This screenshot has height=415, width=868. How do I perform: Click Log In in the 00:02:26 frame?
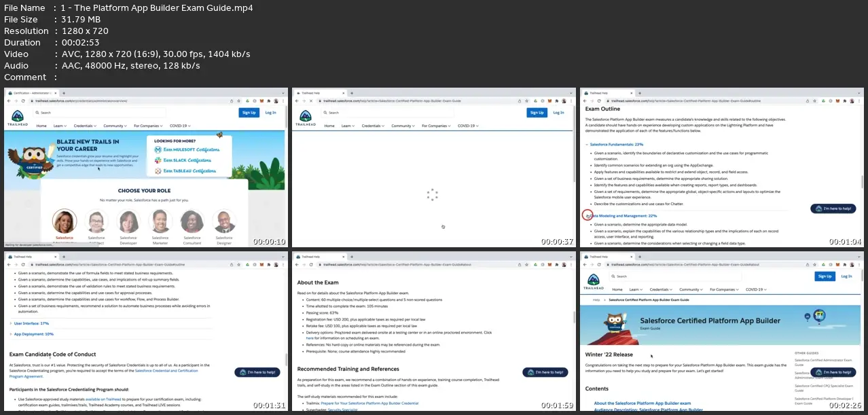coord(846,276)
